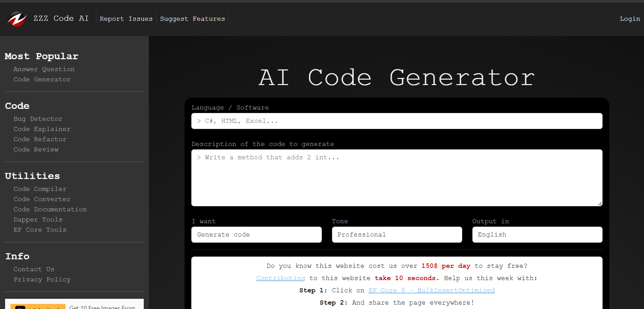Screen dimensions: 644x309
Task: Open the Report Issues page
Action: coord(126,19)
